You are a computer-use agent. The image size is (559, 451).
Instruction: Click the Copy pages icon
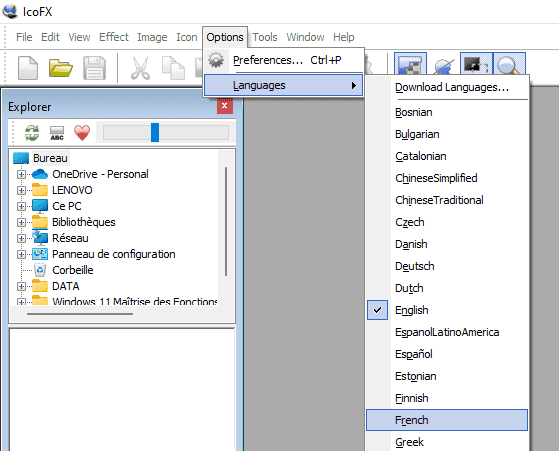(173, 68)
